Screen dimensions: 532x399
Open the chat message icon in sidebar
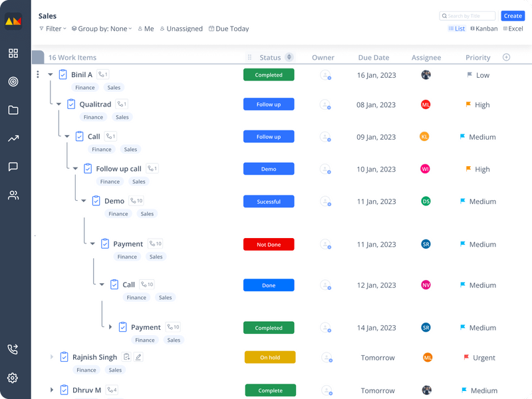[13, 167]
